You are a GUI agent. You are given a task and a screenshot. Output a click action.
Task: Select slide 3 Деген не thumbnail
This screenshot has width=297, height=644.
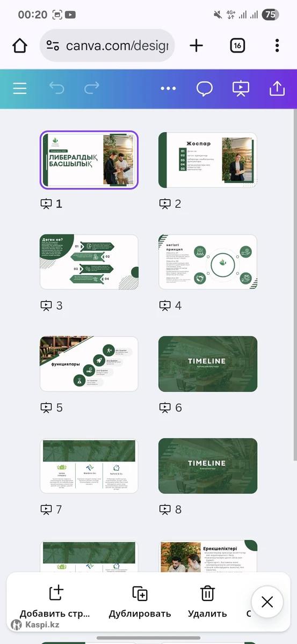[89, 262]
